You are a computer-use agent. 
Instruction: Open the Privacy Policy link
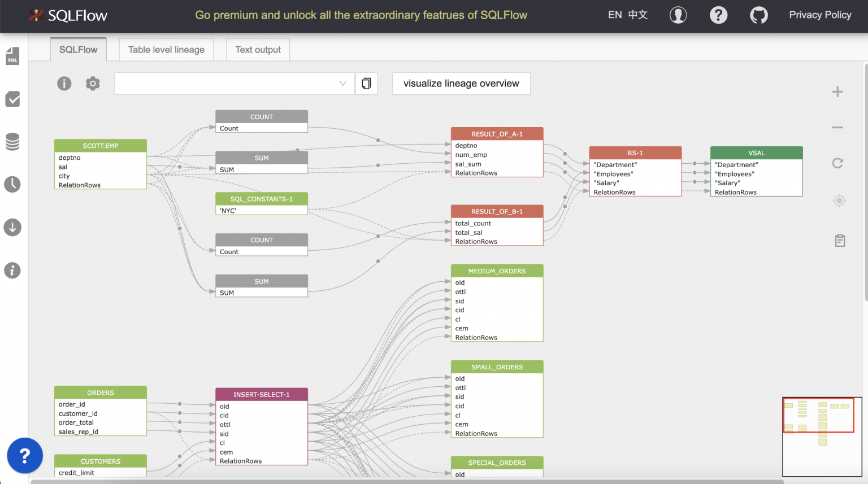click(820, 15)
